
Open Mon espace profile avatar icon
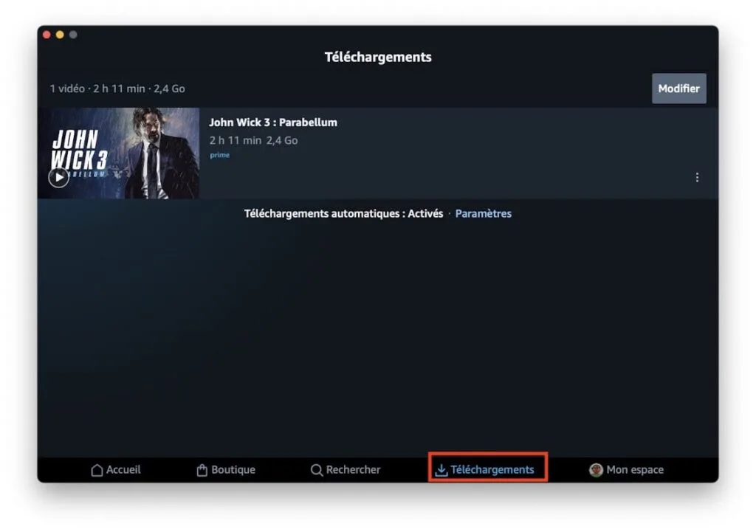tap(595, 470)
